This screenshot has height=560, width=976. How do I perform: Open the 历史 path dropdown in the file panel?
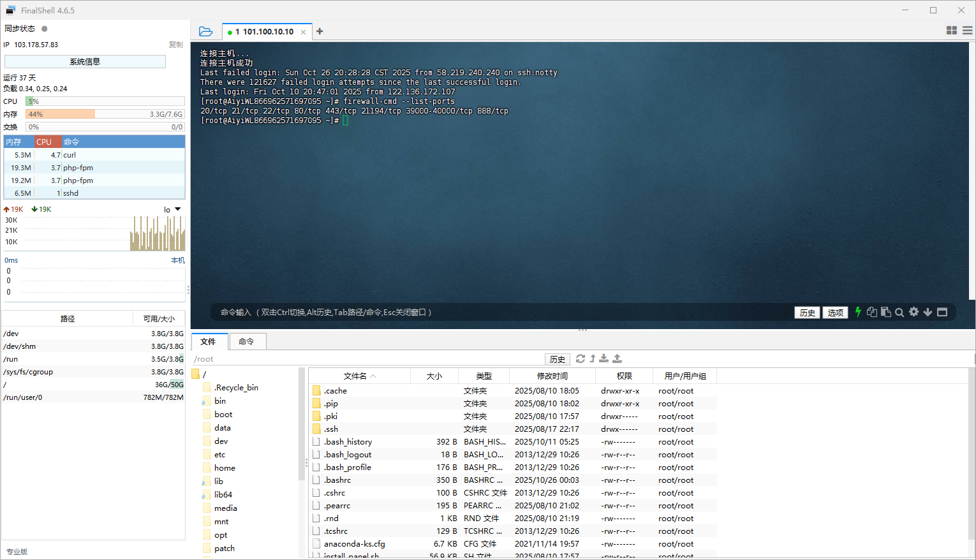tap(557, 358)
